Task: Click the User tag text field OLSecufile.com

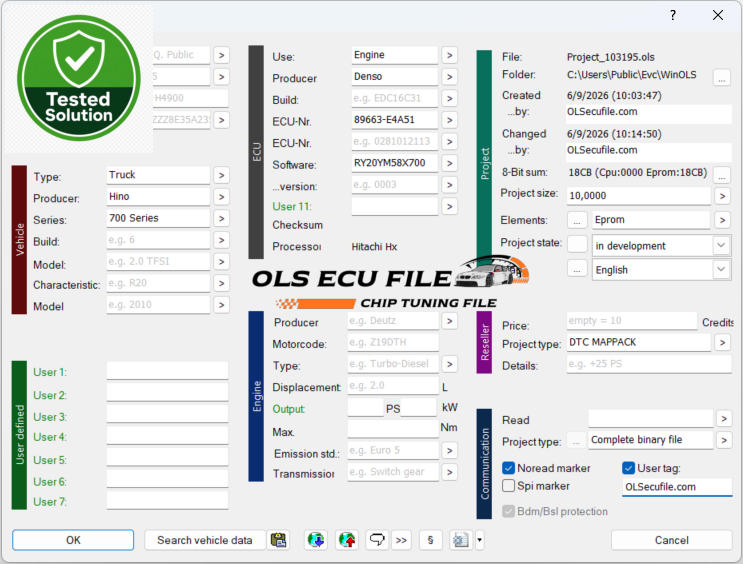Action: pyautogui.click(x=677, y=487)
